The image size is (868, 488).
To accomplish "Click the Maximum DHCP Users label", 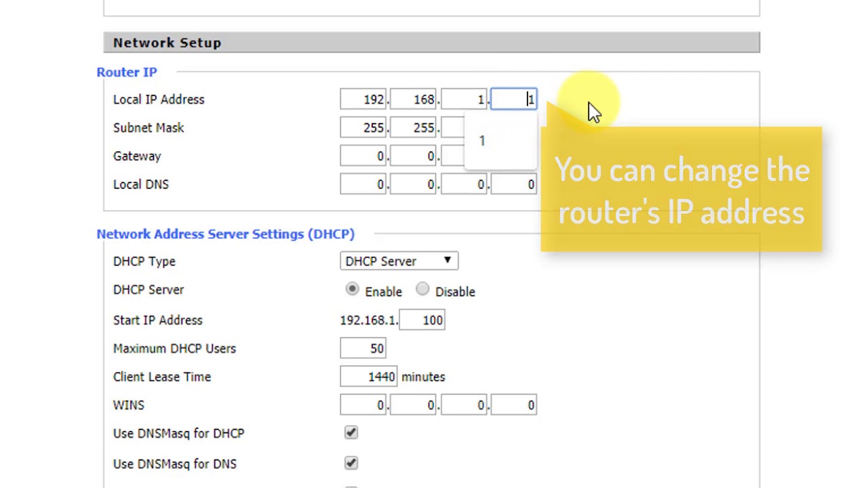I will click(x=175, y=348).
